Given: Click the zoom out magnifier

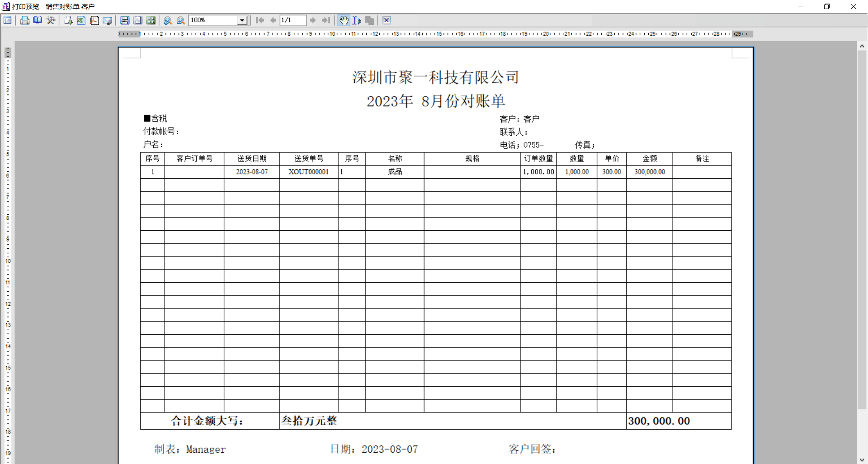Looking at the screenshot, I should click(x=181, y=20).
